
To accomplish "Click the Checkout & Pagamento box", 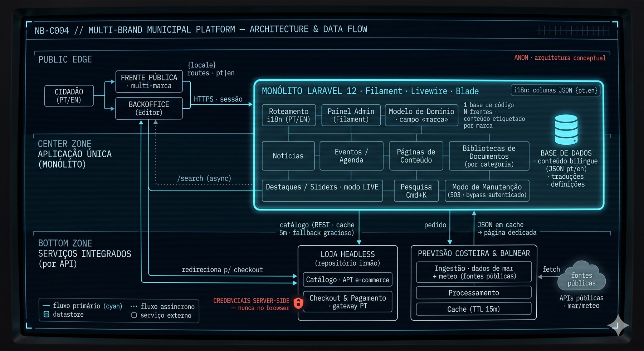I will coord(348,302).
